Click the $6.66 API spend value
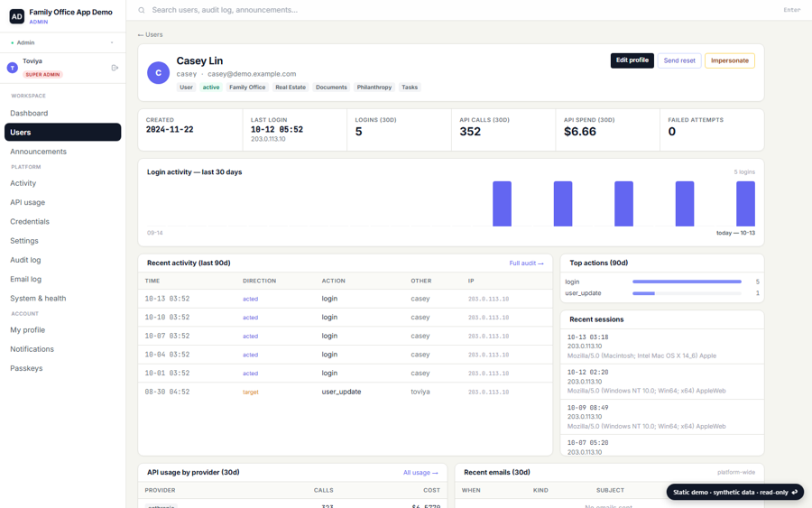The image size is (812, 508). pyautogui.click(x=580, y=132)
